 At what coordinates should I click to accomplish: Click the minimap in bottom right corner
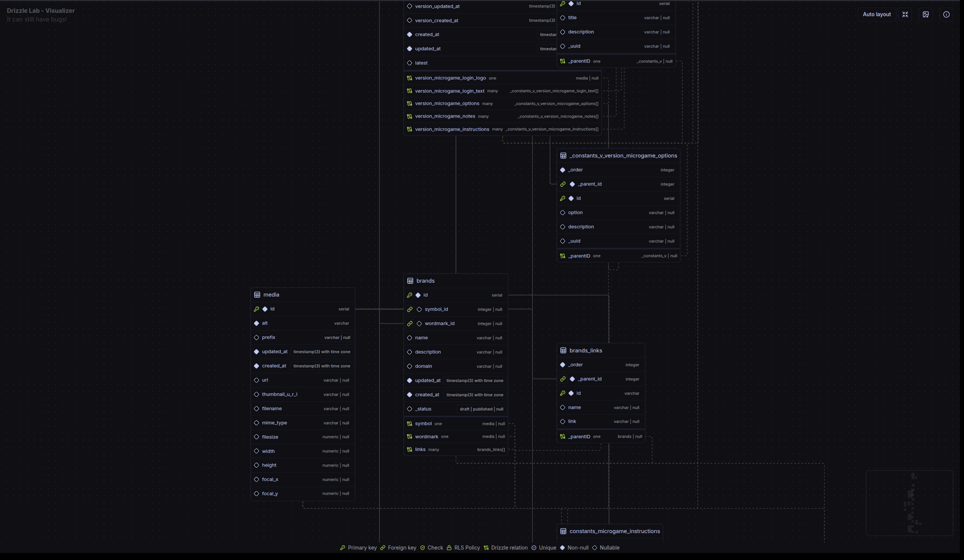pyautogui.click(x=909, y=503)
